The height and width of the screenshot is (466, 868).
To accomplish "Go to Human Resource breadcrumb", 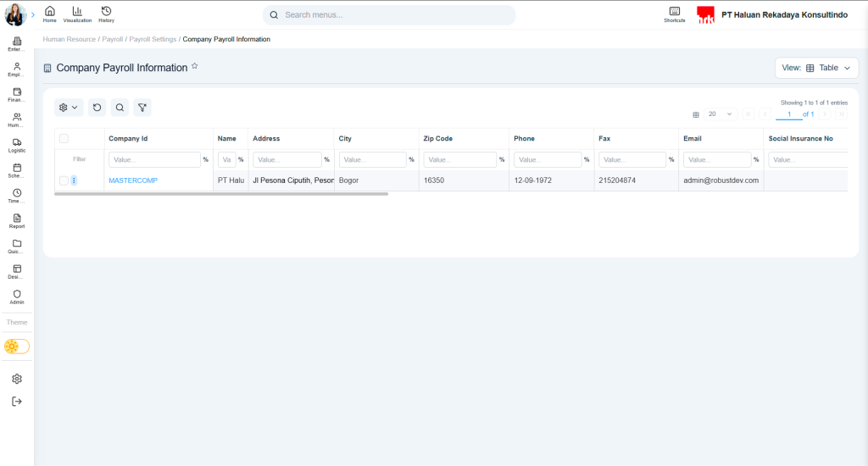I will tap(70, 40).
